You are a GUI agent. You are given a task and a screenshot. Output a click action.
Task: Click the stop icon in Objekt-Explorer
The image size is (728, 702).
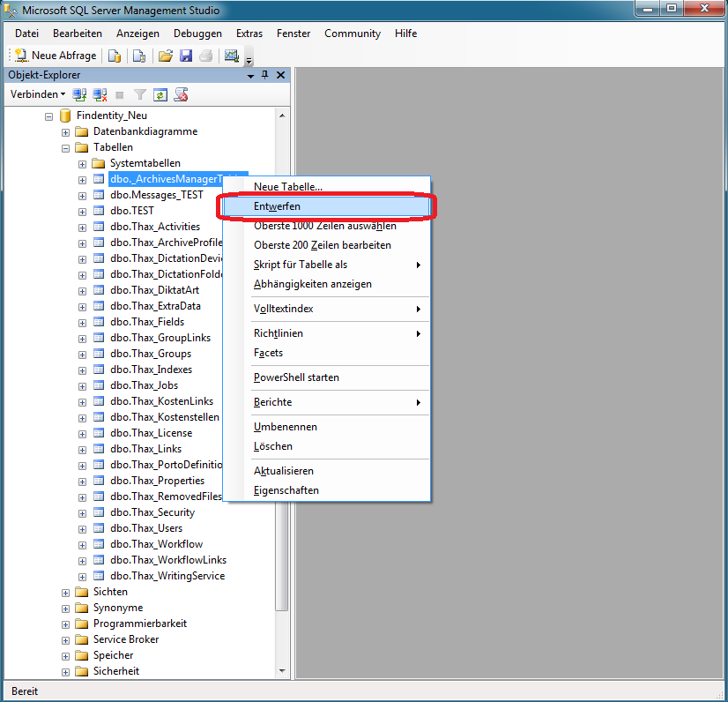[x=120, y=94]
